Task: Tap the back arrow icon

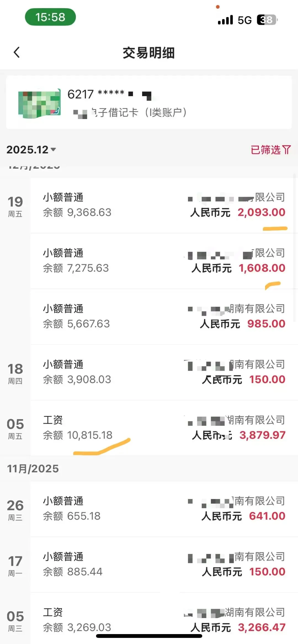Action: tap(17, 52)
